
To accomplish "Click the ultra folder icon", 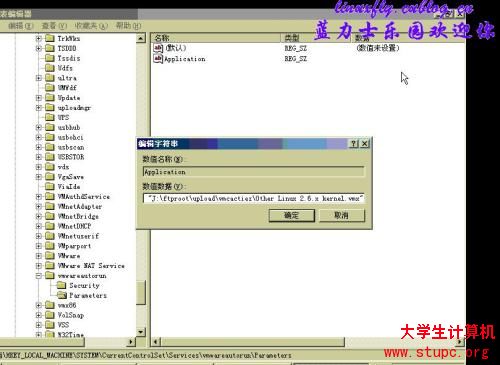I will click(x=50, y=78).
